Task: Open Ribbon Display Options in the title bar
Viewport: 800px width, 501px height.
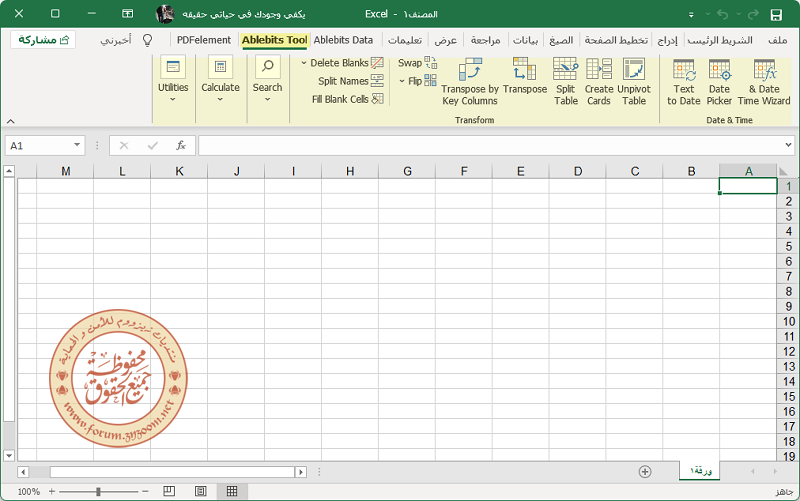Action: (128, 14)
